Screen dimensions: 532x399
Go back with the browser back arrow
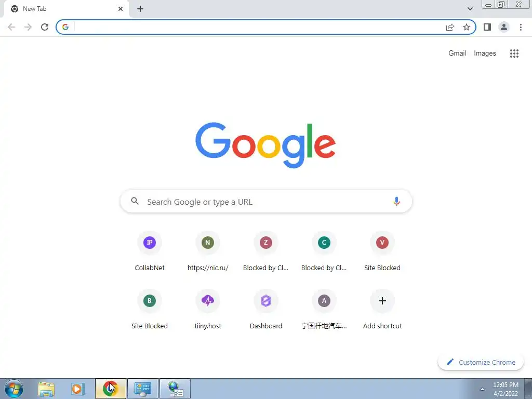click(x=11, y=27)
